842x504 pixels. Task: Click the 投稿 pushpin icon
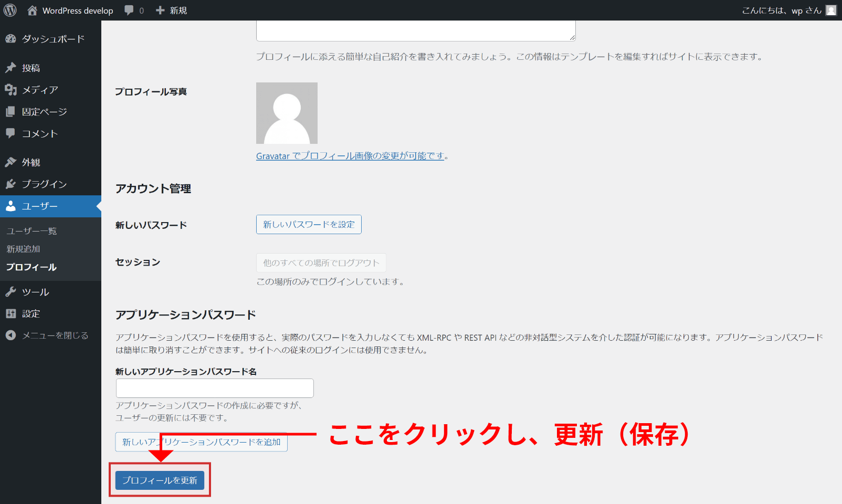coord(10,68)
